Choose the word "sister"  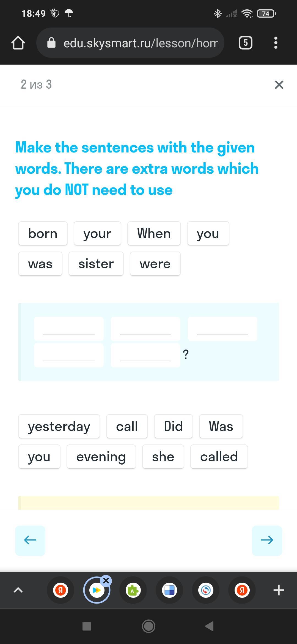click(96, 264)
